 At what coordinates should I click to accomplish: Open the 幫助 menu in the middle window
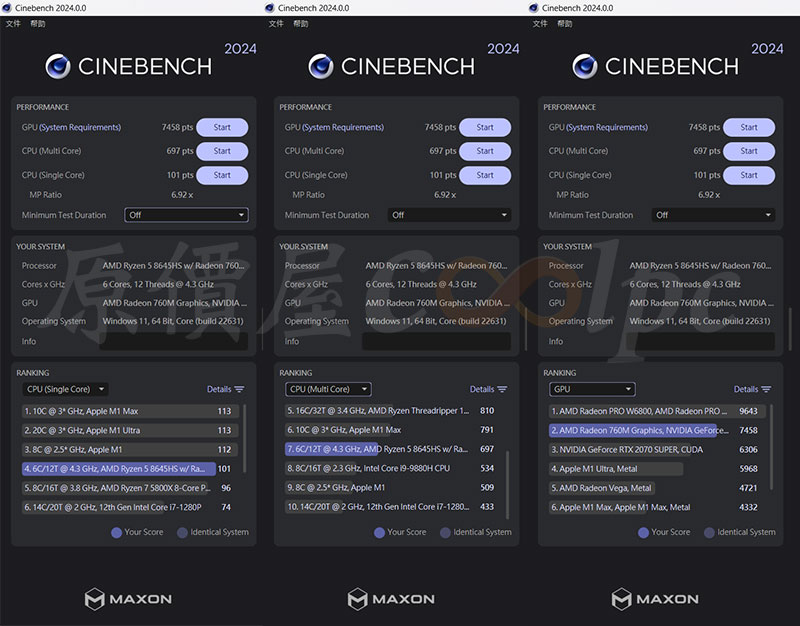coord(301,23)
